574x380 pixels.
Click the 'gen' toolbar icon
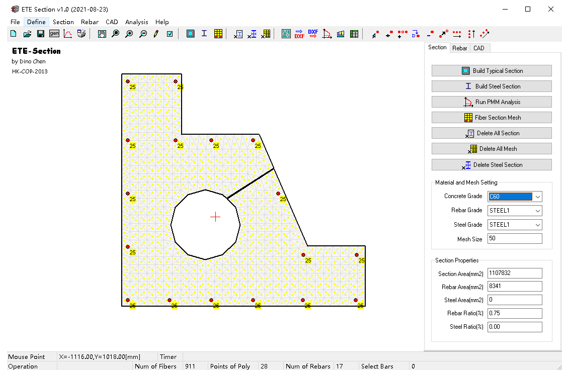click(x=54, y=34)
